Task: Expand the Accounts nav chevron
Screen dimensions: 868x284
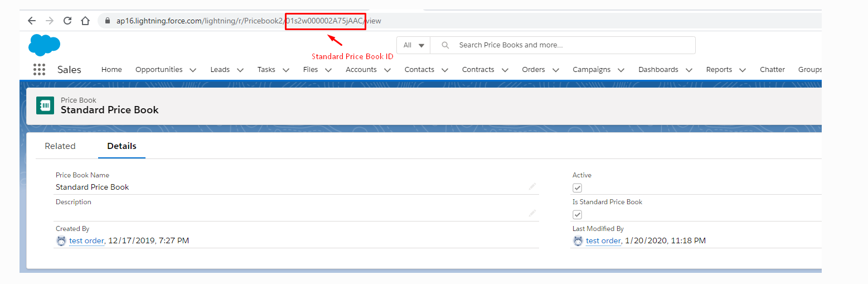Action: pos(387,70)
